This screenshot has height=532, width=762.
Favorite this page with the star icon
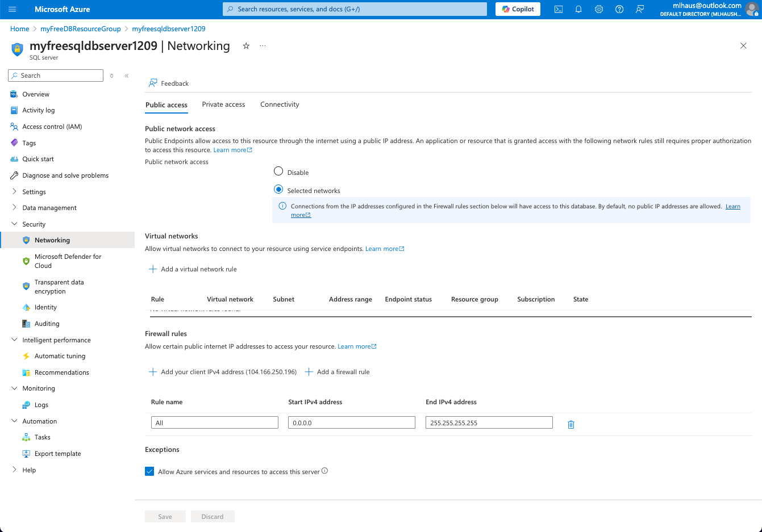coord(246,46)
